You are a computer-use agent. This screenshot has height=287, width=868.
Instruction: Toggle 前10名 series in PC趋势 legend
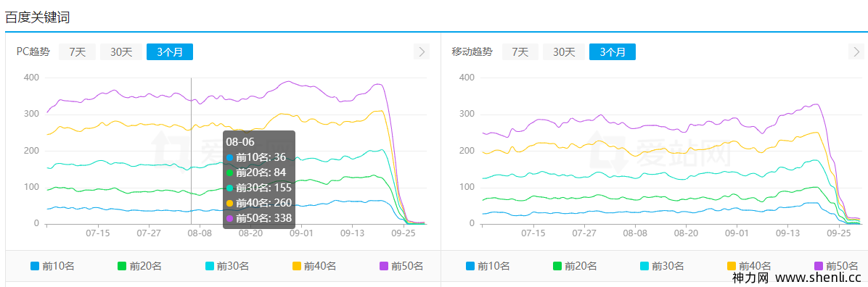[x=52, y=266]
